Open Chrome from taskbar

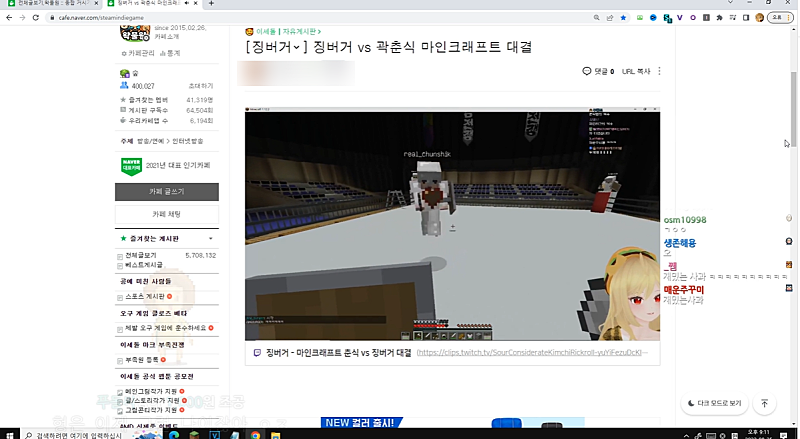[x=255, y=435]
